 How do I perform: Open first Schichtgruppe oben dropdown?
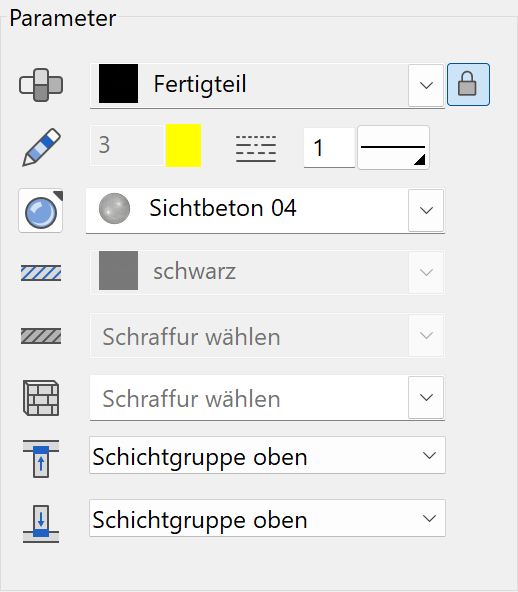(x=267, y=455)
